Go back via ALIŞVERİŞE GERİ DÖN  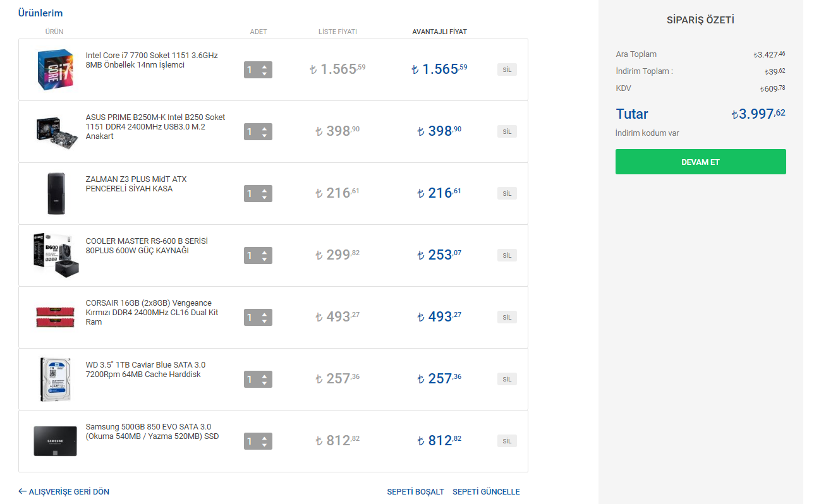point(64,491)
